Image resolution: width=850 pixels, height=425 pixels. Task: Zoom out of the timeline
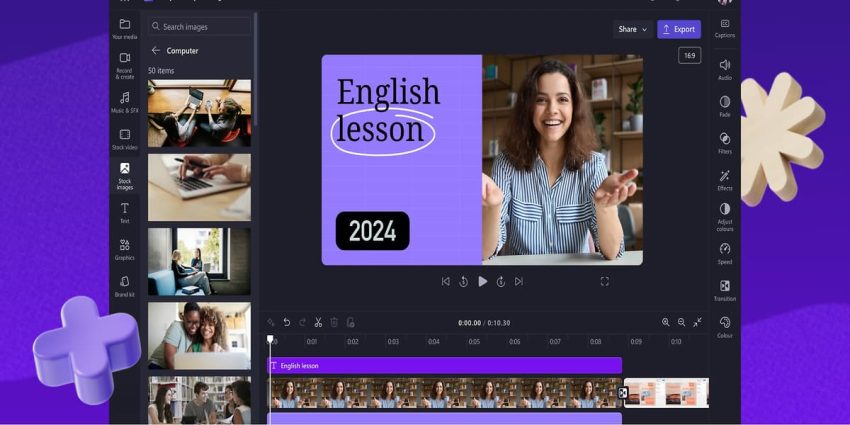(681, 322)
